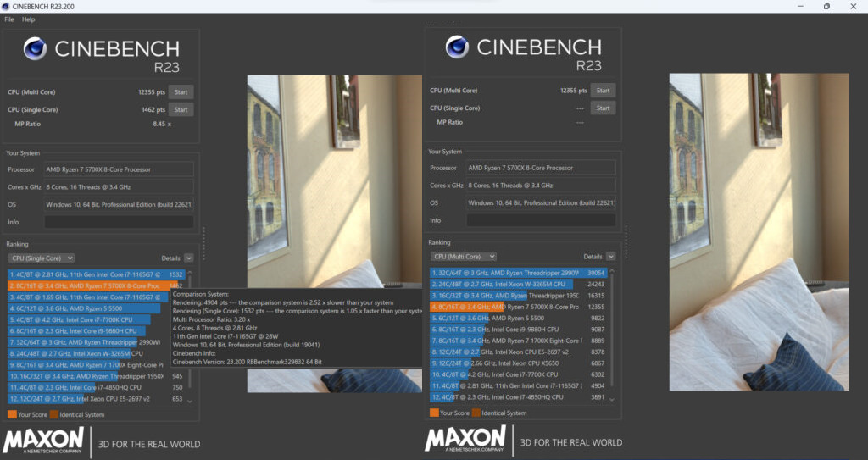Select orange Ryzen 7 5700X row in Single Core ranking
This screenshot has height=460, width=868.
tap(96, 285)
